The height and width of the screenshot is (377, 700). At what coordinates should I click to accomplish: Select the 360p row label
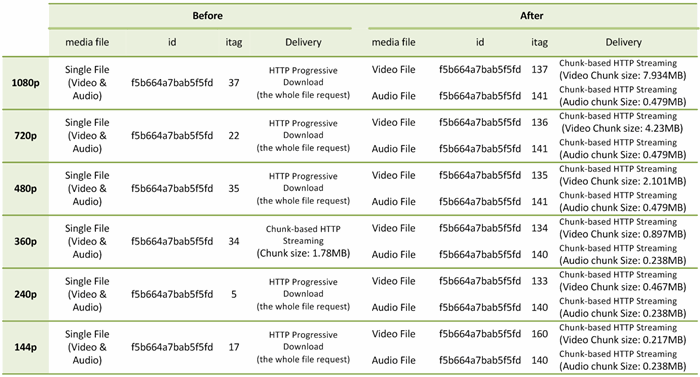[25, 241]
